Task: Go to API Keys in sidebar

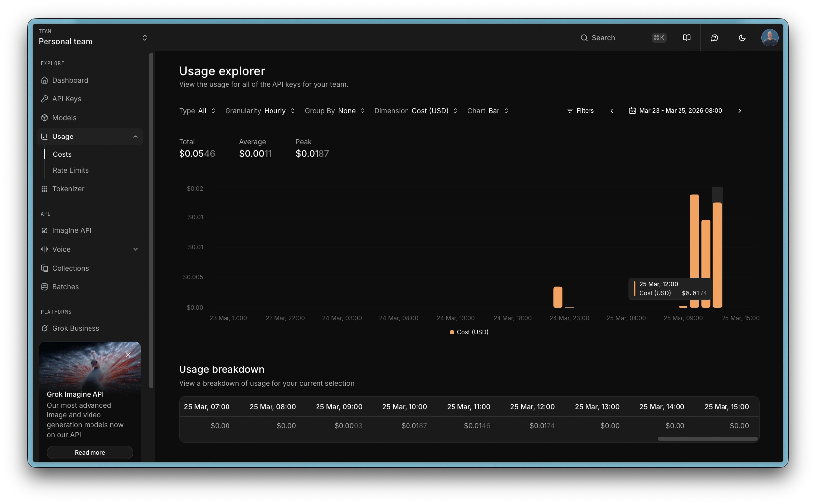Action: 67,99
